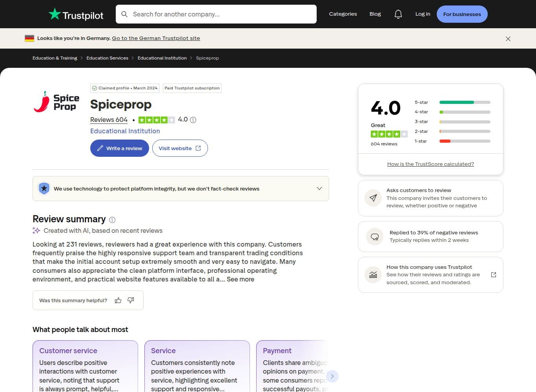
Task: Click the star rating under Great
Action: pyautogui.click(x=389, y=134)
